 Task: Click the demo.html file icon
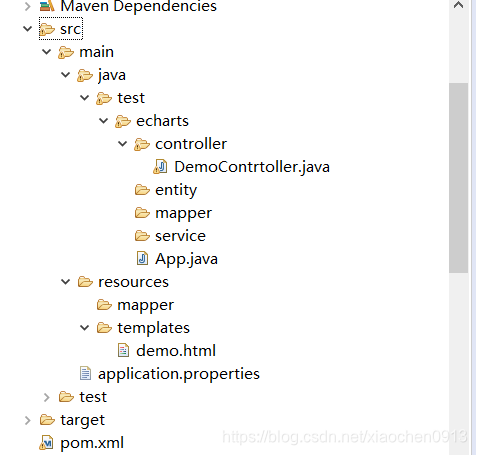(x=123, y=351)
